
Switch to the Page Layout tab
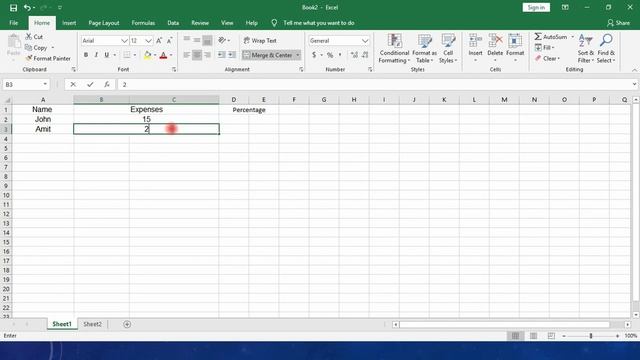click(x=104, y=23)
